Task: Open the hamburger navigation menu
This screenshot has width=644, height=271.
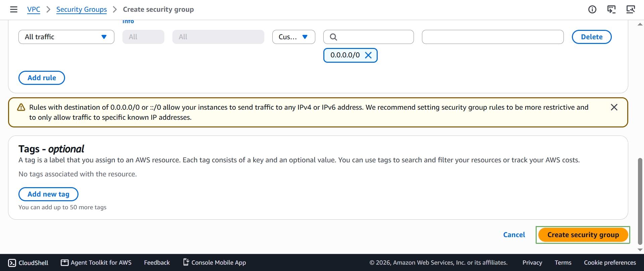Action: tap(14, 9)
